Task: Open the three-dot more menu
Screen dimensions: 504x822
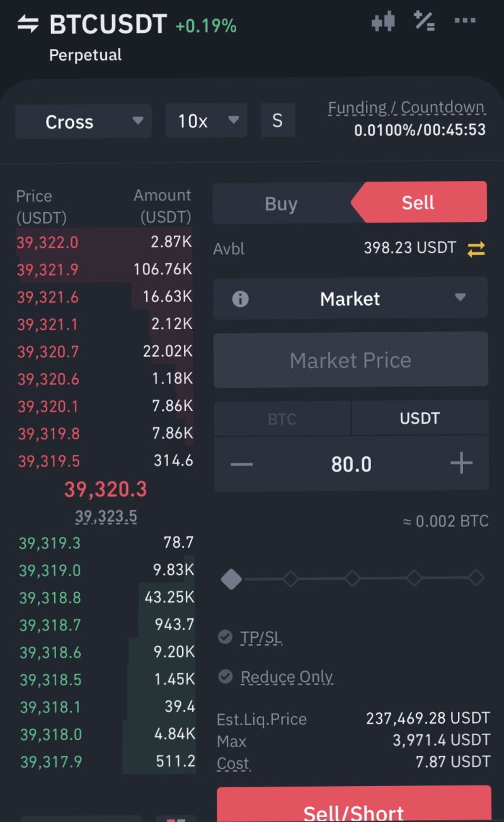Action: click(465, 21)
